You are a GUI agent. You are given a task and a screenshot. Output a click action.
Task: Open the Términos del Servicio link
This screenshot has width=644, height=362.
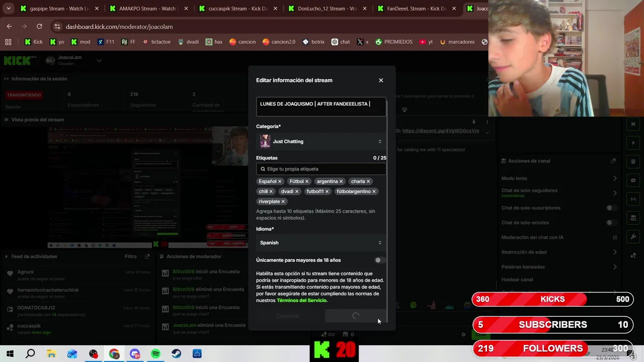click(302, 300)
